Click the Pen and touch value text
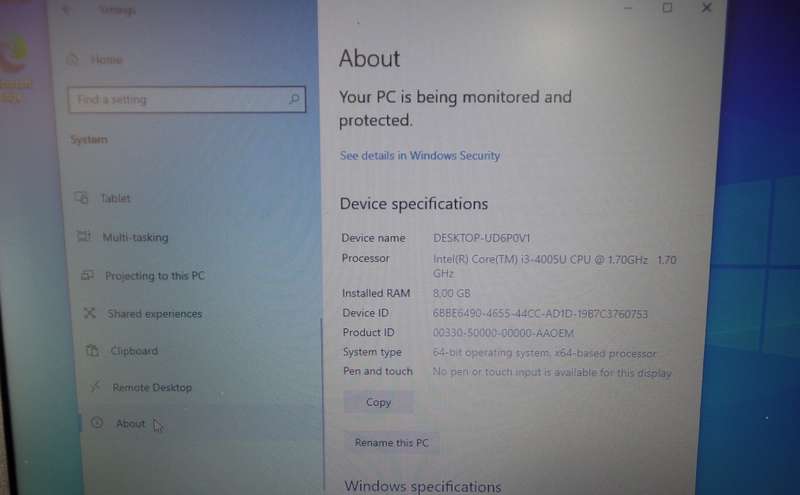Image resolution: width=800 pixels, height=495 pixels. 552,372
